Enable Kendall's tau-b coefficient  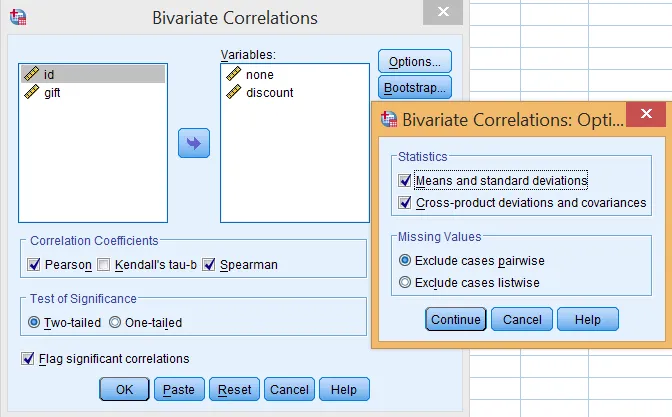click(103, 264)
